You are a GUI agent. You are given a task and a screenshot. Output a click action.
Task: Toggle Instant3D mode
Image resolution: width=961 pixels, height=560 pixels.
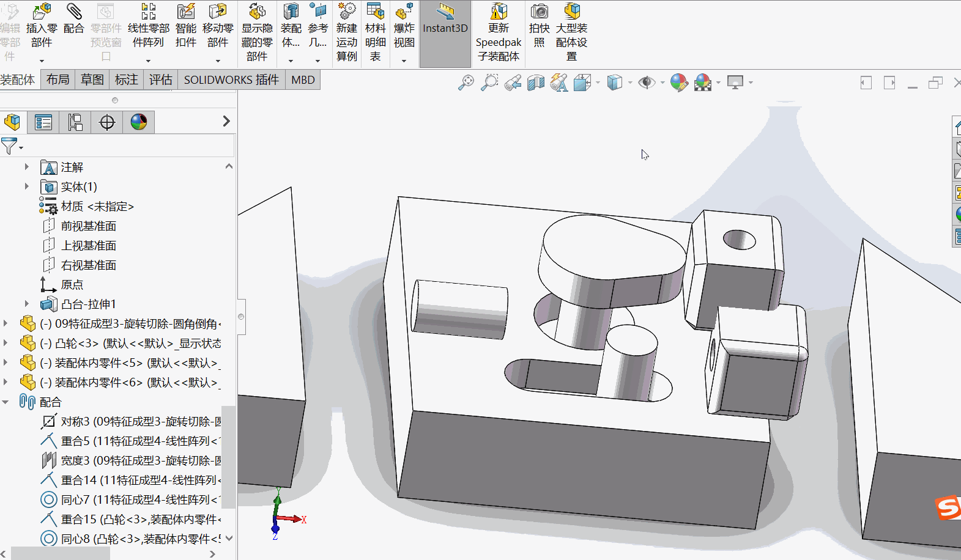pos(445,34)
